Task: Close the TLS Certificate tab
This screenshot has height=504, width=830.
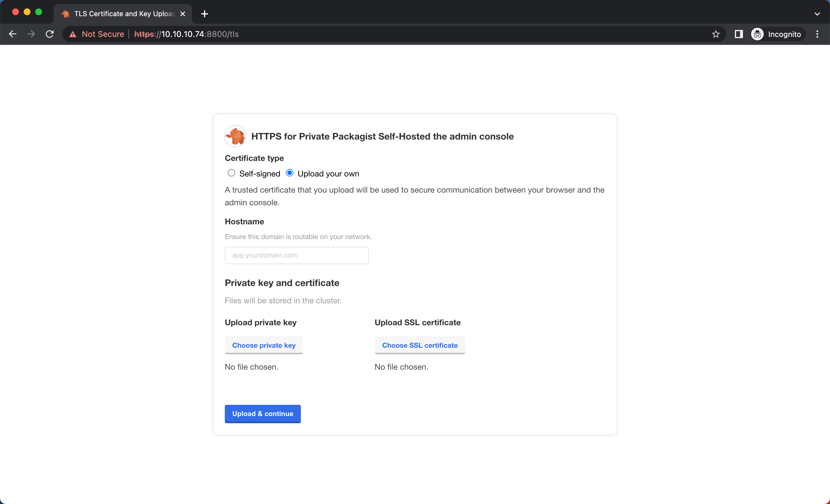Action: [x=183, y=14]
